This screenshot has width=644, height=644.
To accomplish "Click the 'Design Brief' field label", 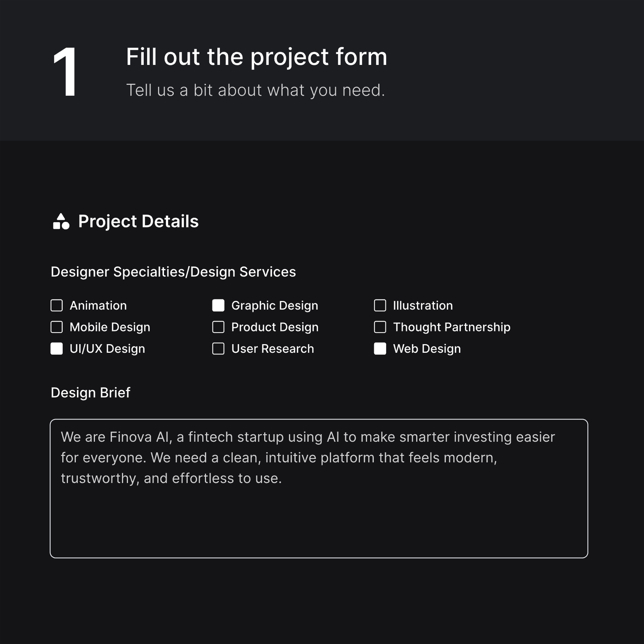I will click(90, 393).
